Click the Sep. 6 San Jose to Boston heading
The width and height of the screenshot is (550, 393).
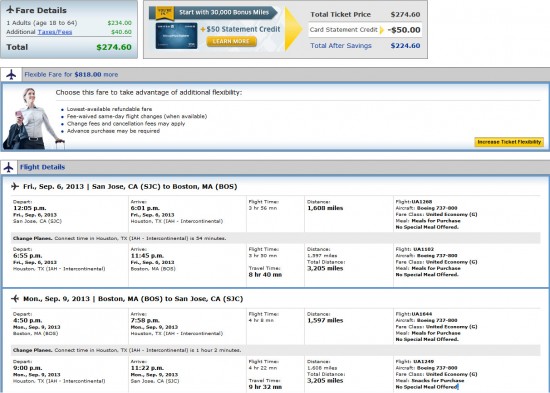(x=130, y=186)
